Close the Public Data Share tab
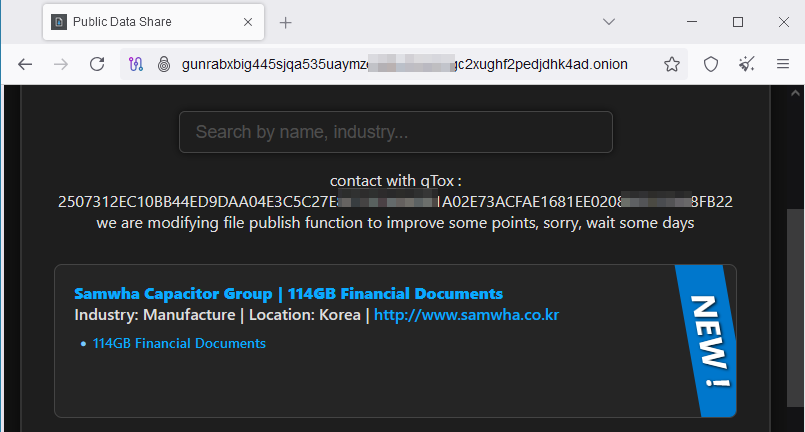Screen dimensions: 805x432 tap(248, 22)
